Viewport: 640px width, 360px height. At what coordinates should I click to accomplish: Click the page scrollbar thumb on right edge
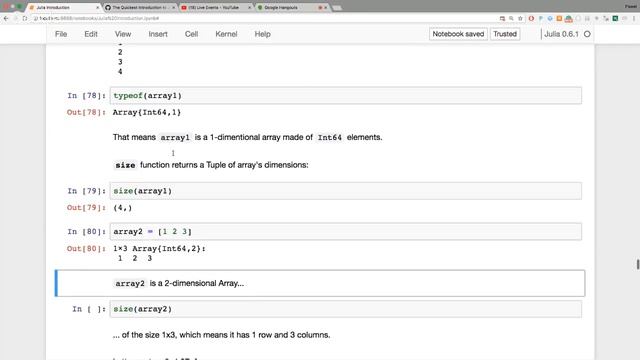638,264
